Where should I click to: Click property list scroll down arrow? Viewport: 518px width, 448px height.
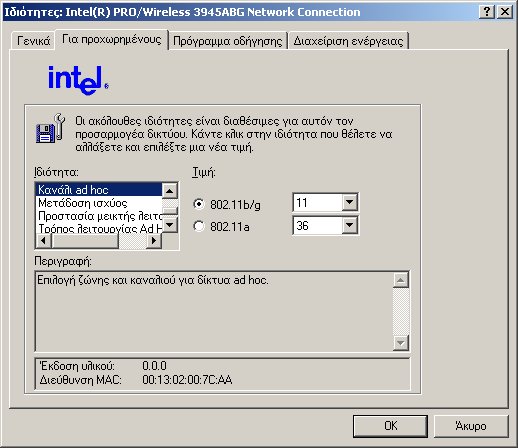click(170, 225)
